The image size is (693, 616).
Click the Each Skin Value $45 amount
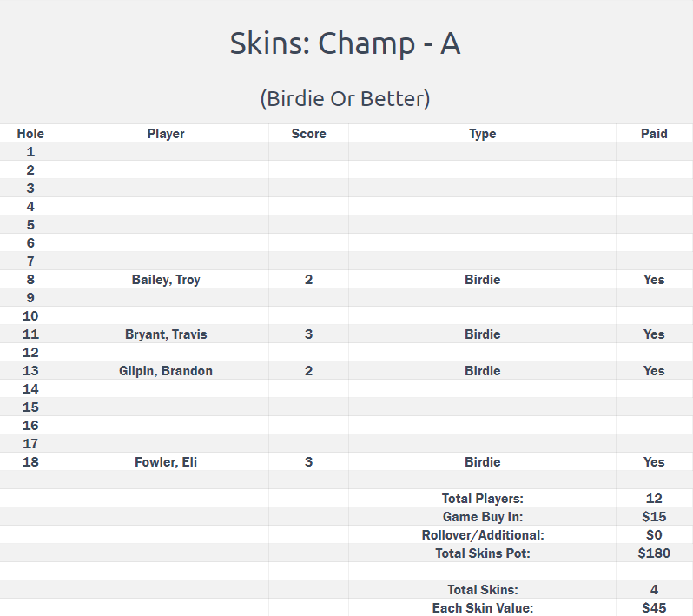tap(654, 608)
